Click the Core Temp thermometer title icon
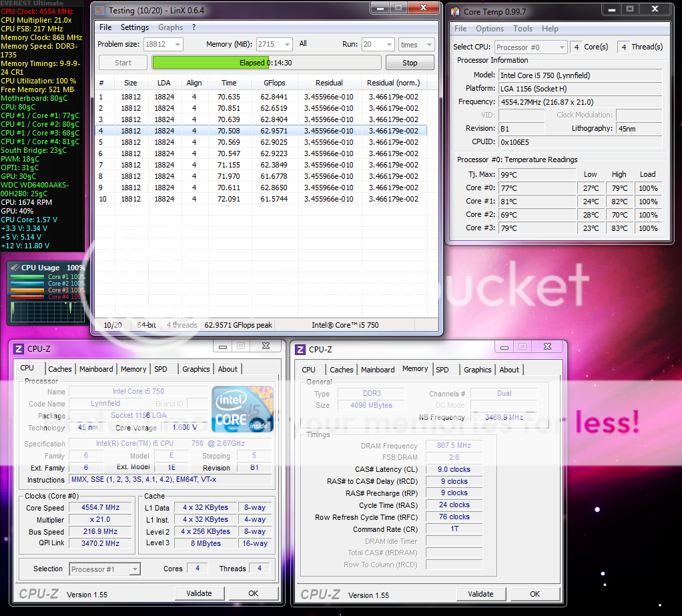 click(454, 12)
